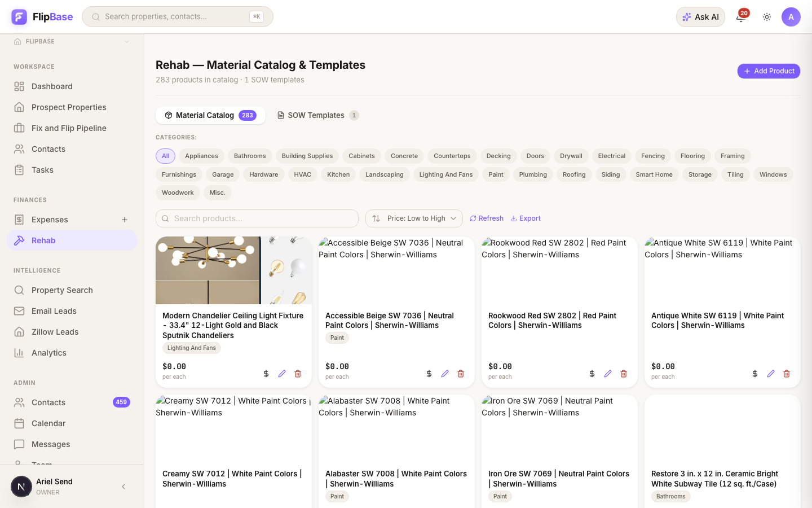Switch to the SOW Templates tab
Screen dimensions: 812x508
[x=317, y=115]
